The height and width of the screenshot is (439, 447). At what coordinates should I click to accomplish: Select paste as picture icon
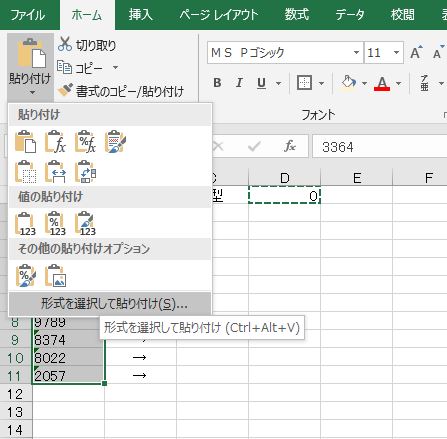pos(55,276)
